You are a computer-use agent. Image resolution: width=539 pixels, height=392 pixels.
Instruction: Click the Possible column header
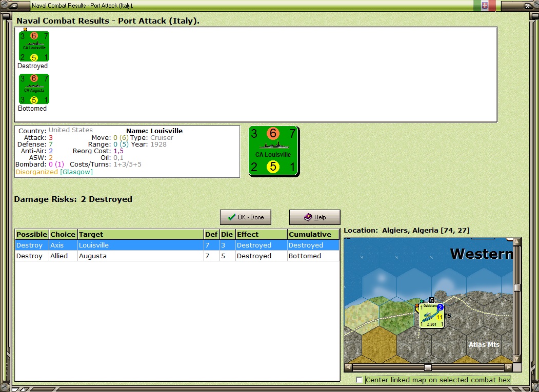pos(32,234)
